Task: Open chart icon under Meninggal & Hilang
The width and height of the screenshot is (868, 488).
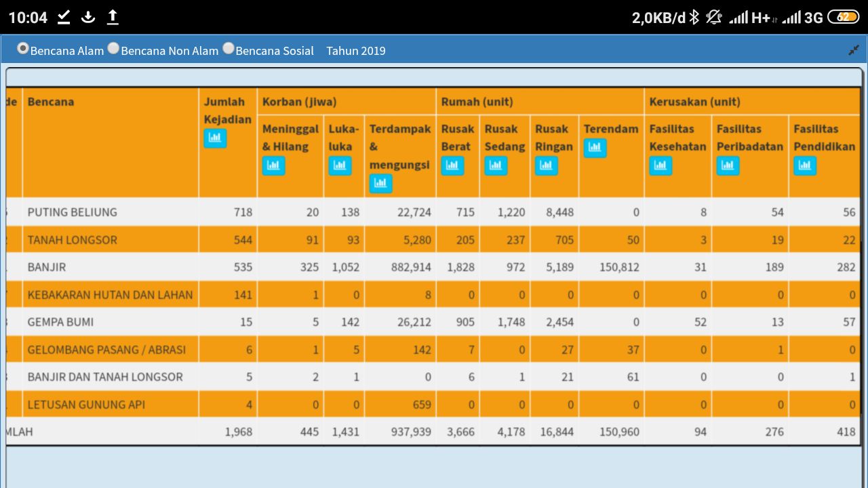Action: point(273,165)
